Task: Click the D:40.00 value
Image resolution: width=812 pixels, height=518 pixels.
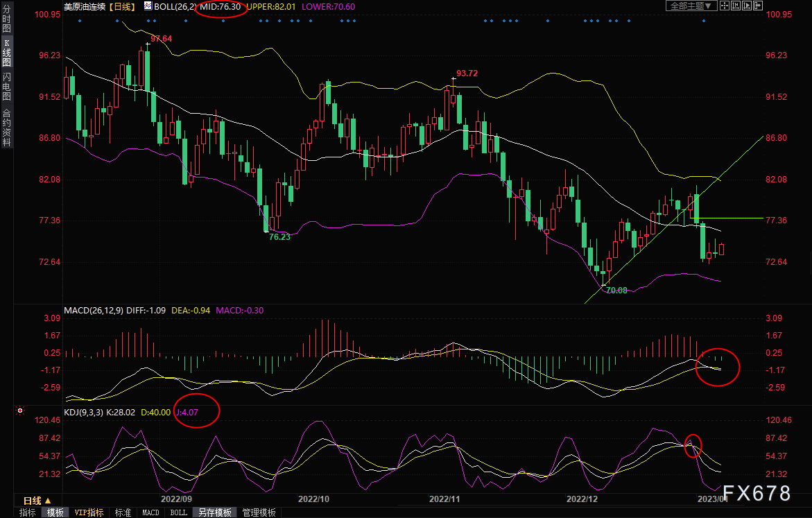Action: 156,413
